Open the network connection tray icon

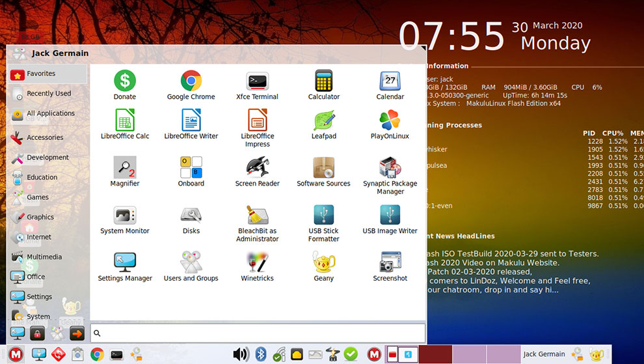(x=279, y=354)
